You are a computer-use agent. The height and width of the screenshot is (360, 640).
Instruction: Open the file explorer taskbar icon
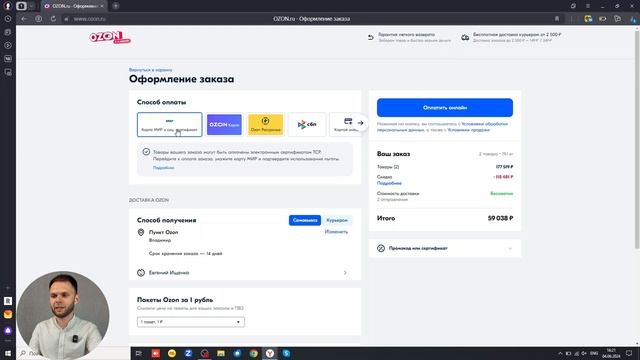click(221, 353)
